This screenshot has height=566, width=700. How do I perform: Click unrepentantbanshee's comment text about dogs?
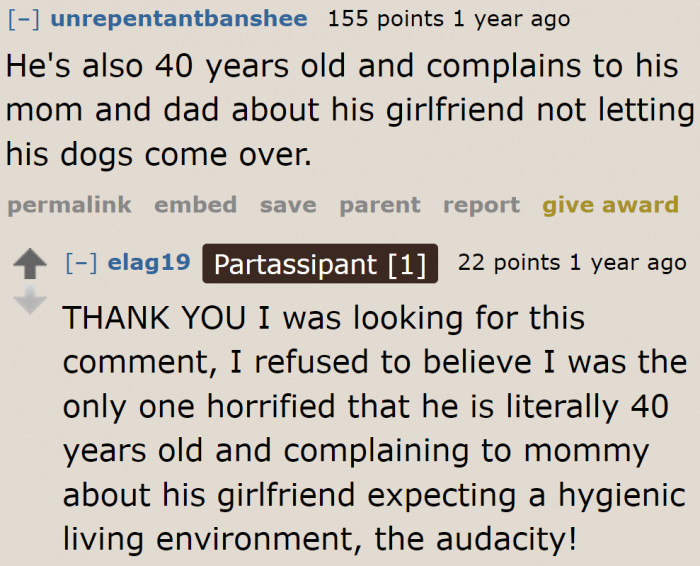click(350, 111)
